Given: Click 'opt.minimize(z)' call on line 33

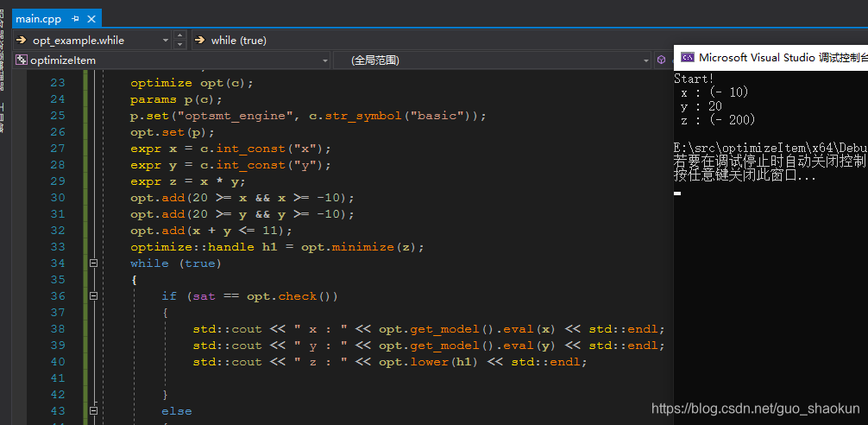Looking at the screenshot, I should pyautogui.click(x=358, y=247).
